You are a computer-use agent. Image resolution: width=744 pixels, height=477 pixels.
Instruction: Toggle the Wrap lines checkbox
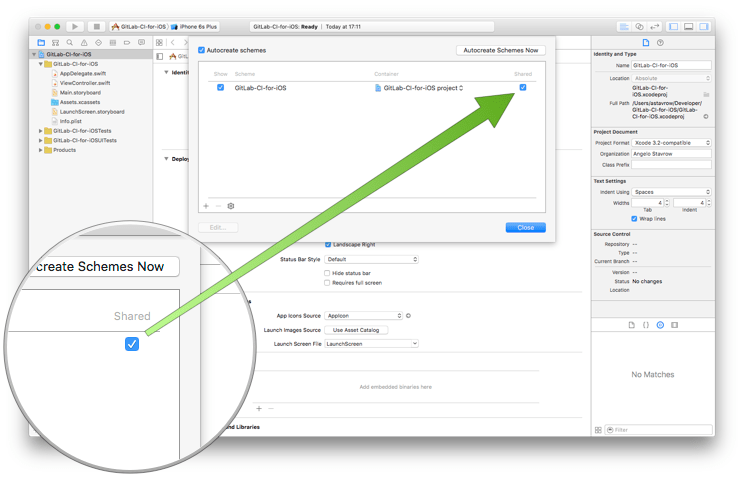point(634,218)
